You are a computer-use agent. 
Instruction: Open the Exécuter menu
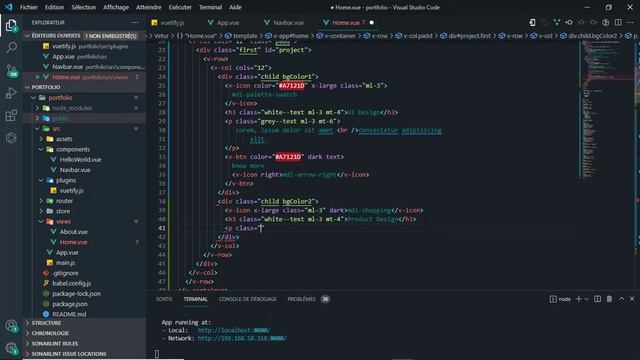[180, 7]
